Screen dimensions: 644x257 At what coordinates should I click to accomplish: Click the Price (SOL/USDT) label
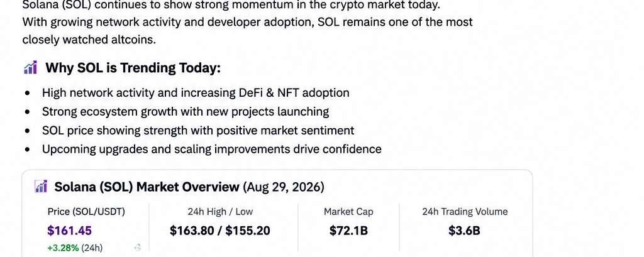click(x=86, y=212)
